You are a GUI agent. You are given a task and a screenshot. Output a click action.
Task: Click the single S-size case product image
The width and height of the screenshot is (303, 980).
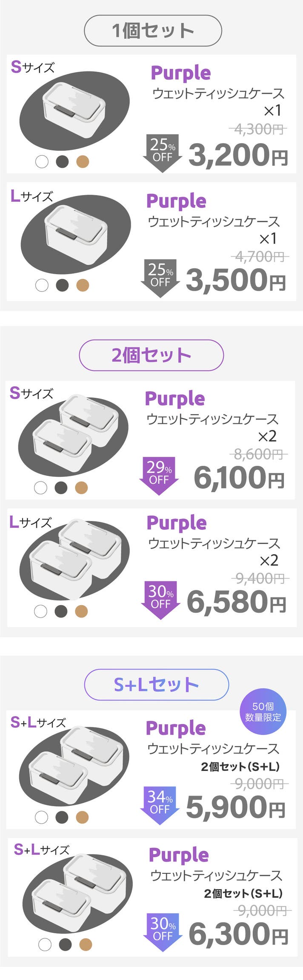tap(75, 110)
